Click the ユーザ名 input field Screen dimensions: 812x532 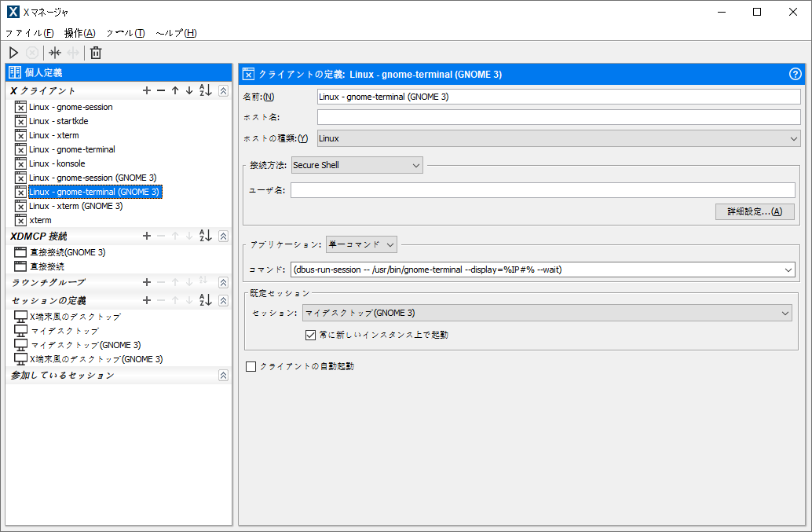click(543, 190)
